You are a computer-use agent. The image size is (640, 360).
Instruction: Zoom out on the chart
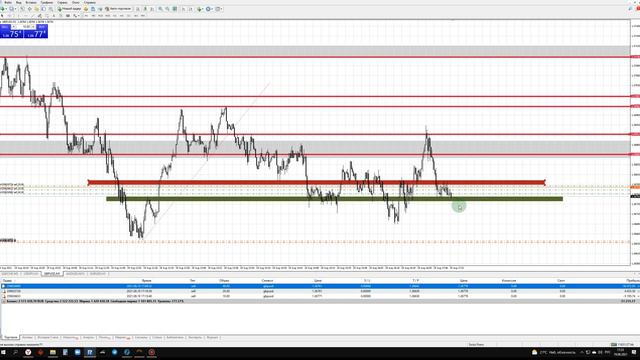click(168, 9)
